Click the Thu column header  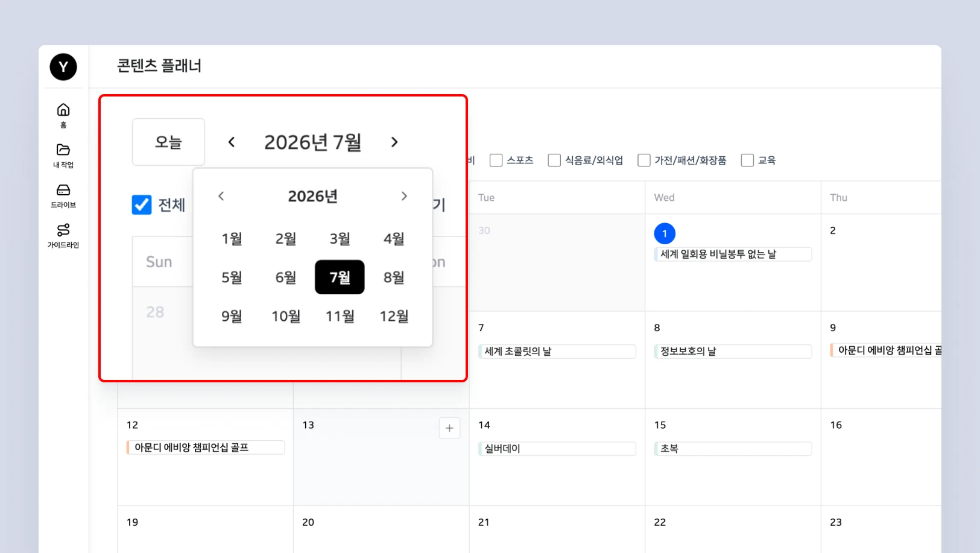tap(838, 198)
